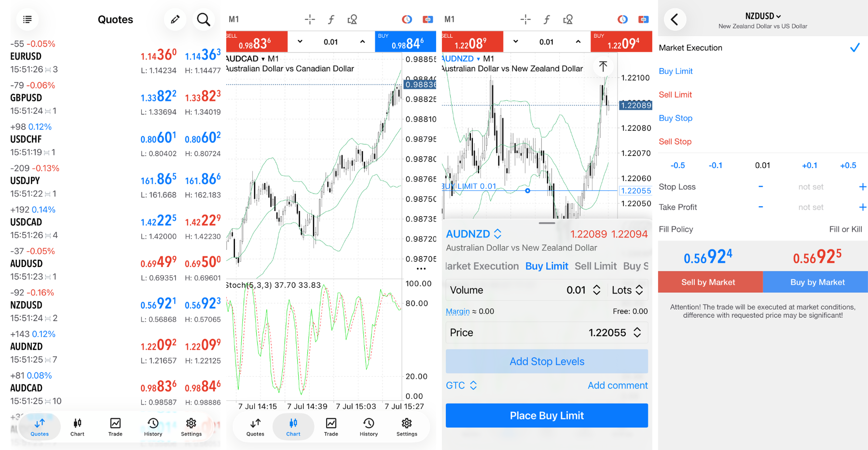The width and height of the screenshot is (868, 450).
Task: Open Chart tab in Quotes bottom bar
Action: pos(77,427)
